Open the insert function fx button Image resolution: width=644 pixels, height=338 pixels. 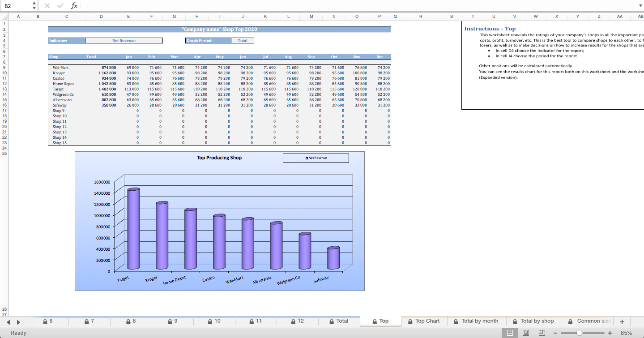click(74, 5)
